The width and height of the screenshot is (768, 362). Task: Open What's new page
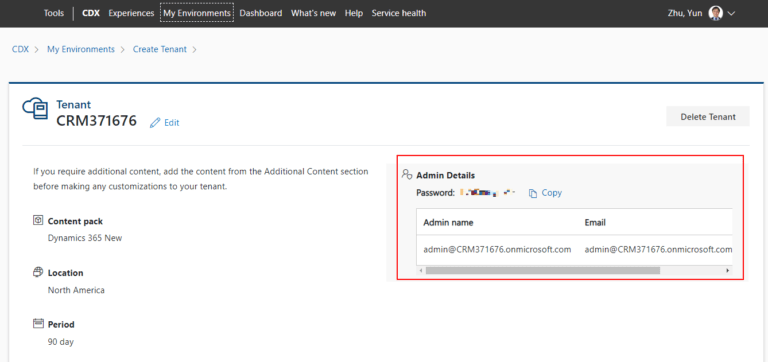coord(313,13)
